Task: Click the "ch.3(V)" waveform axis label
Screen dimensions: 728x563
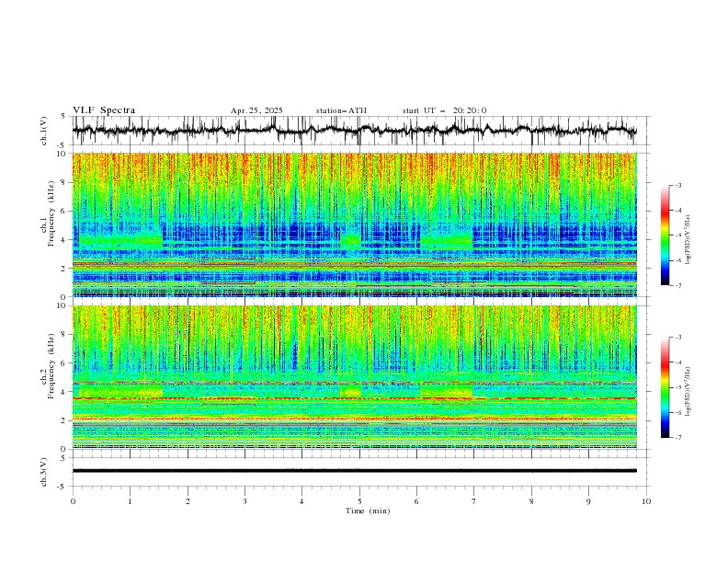Action: click(44, 472)
